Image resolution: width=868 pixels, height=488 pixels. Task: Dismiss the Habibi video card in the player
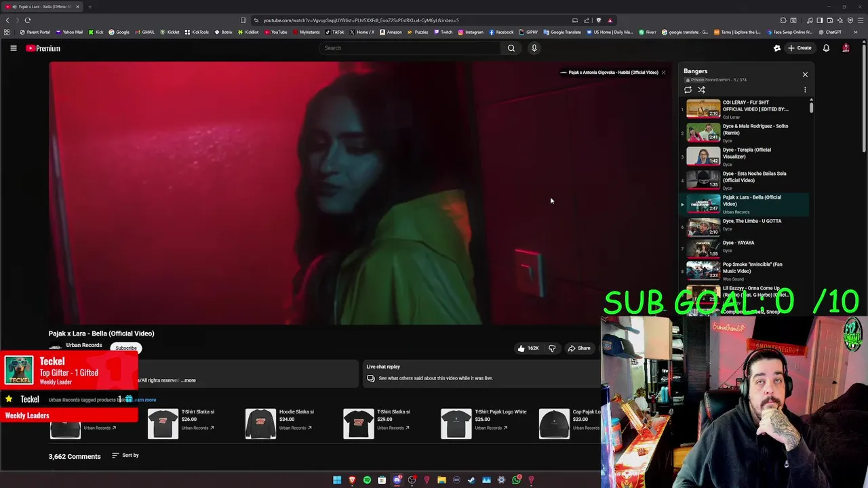tap(663, 73)
